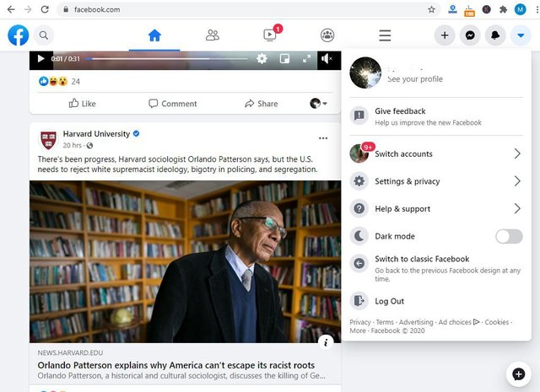Open the Privacy footer link
This screenshot has height=392, width=540.
360,322
